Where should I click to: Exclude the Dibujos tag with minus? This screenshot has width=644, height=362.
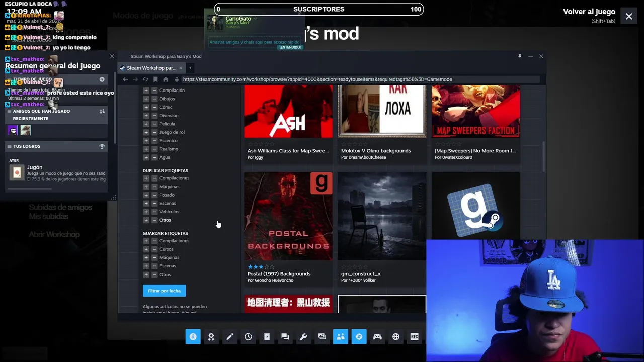tap(154, 99)
